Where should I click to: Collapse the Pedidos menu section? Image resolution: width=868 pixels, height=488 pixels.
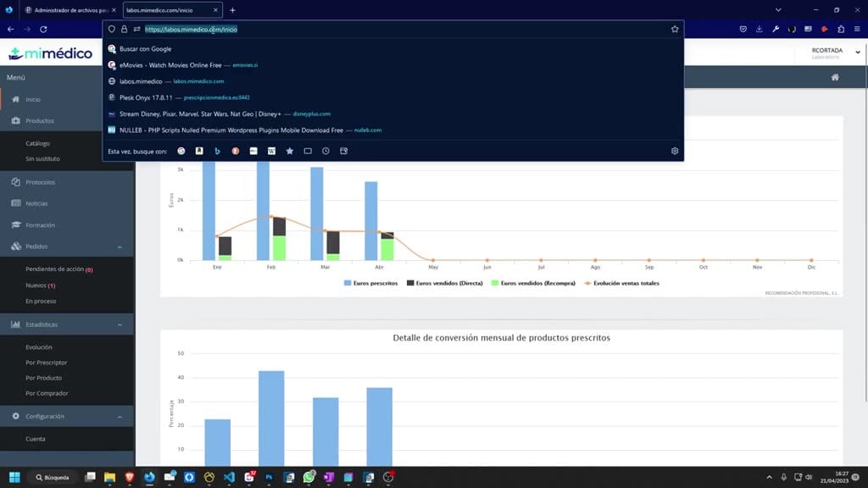click(120, 247)
